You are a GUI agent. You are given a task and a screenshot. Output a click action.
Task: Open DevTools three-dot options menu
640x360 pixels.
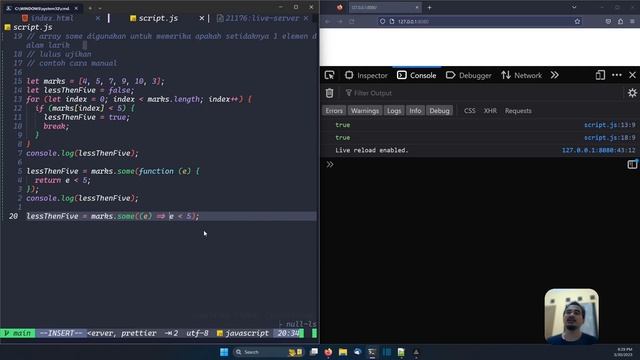tap(617, 75)
